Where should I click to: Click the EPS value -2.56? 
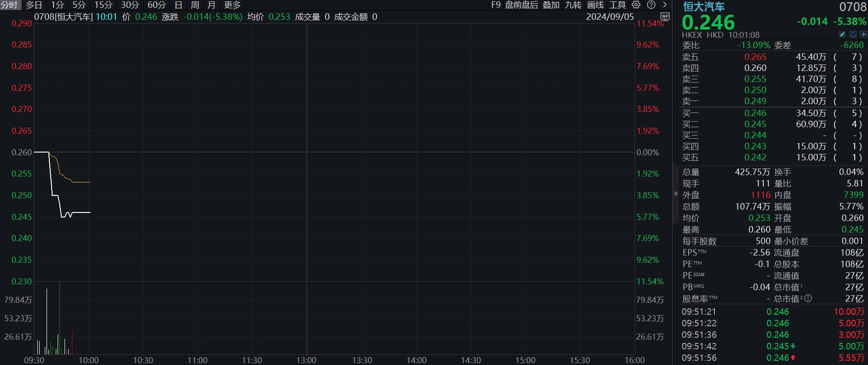pyautogui.click(x=760, y=253)
